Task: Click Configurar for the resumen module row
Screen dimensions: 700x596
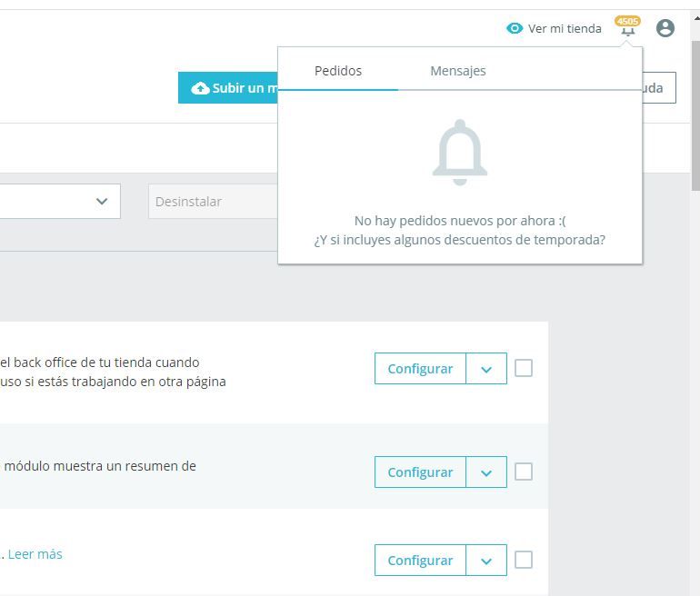Action: pyautogui.click(x=420, y=472)
